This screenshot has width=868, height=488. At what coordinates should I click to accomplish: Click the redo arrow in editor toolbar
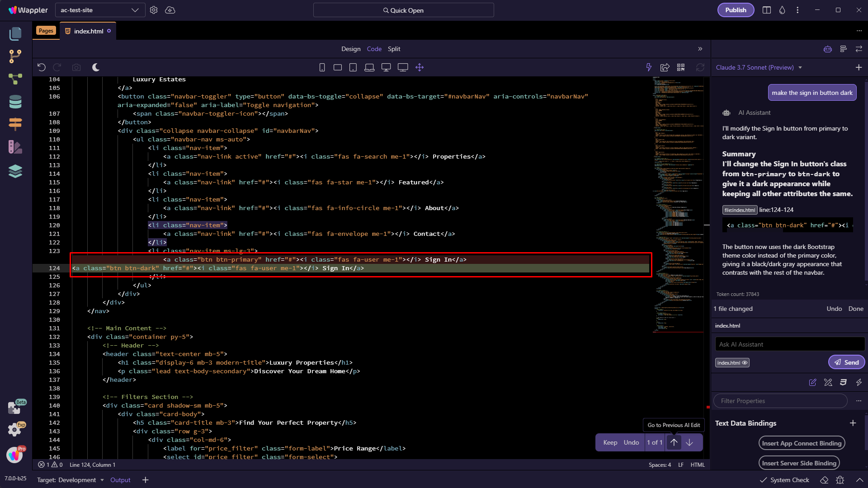click(x=57, y=67)
